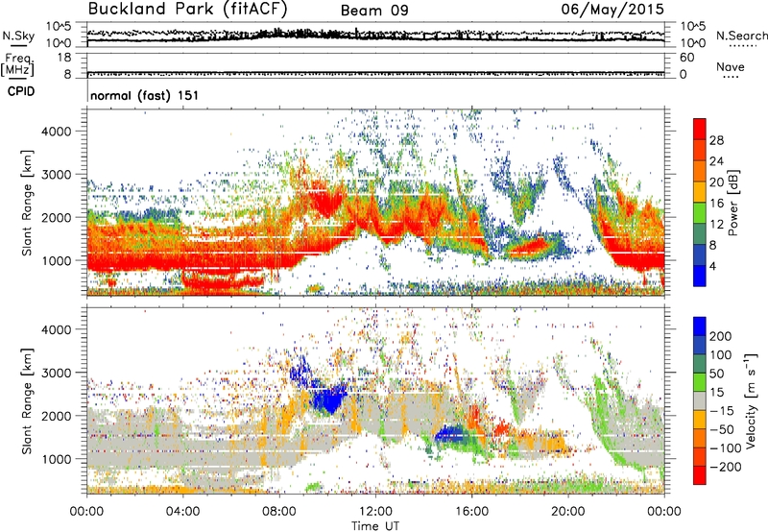Click the '24' label on Power colorbar
The image size is (768, 532).
point(716,161)
